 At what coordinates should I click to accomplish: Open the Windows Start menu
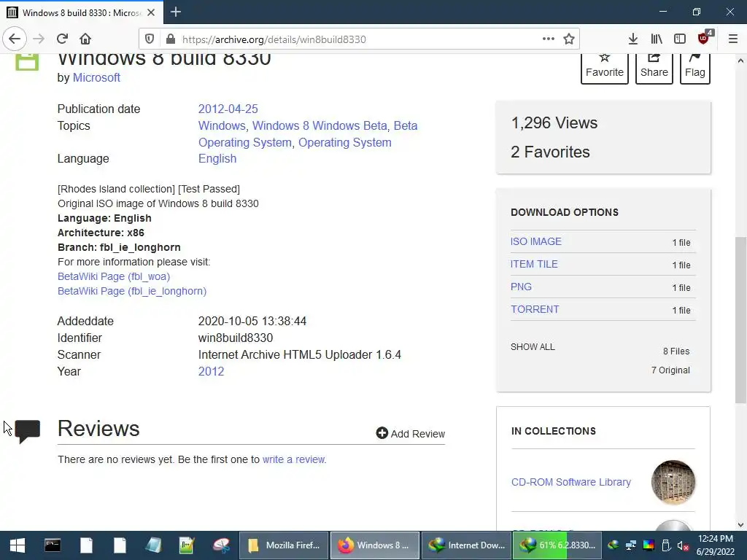[18, 545]
